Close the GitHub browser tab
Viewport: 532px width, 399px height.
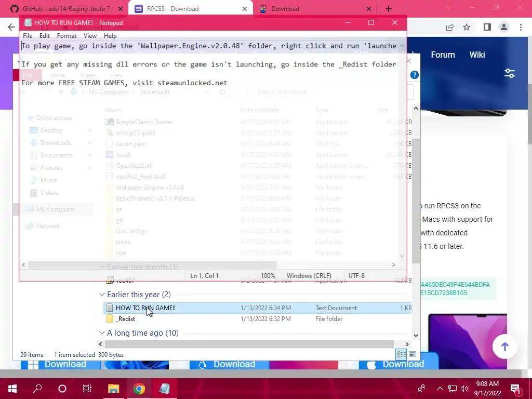click(x=120, y=9)
